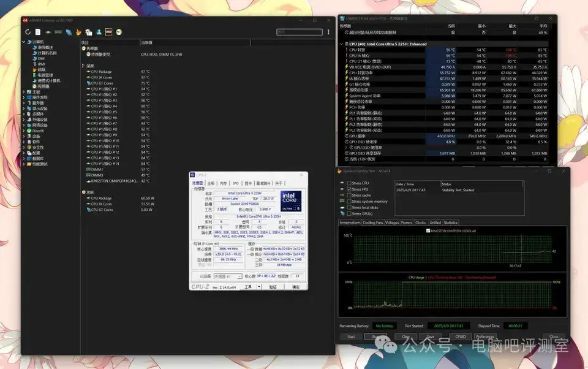588x369 pixels.
Task: Click the Start button in Stability Test
Action: 351,337
